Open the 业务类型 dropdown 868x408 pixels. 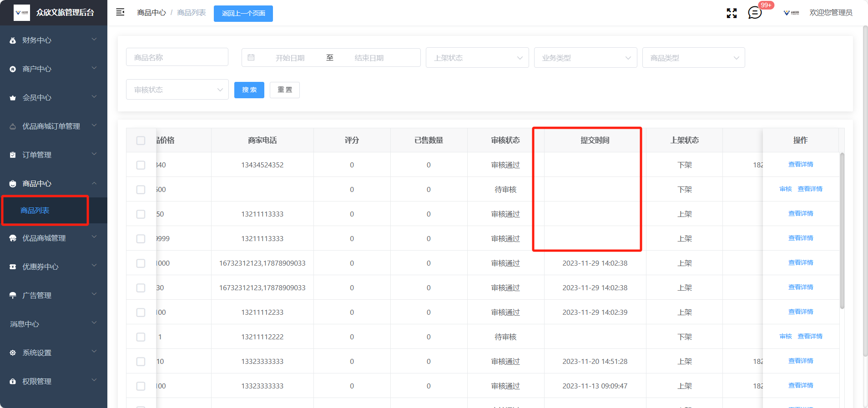(x=585, y=58)
